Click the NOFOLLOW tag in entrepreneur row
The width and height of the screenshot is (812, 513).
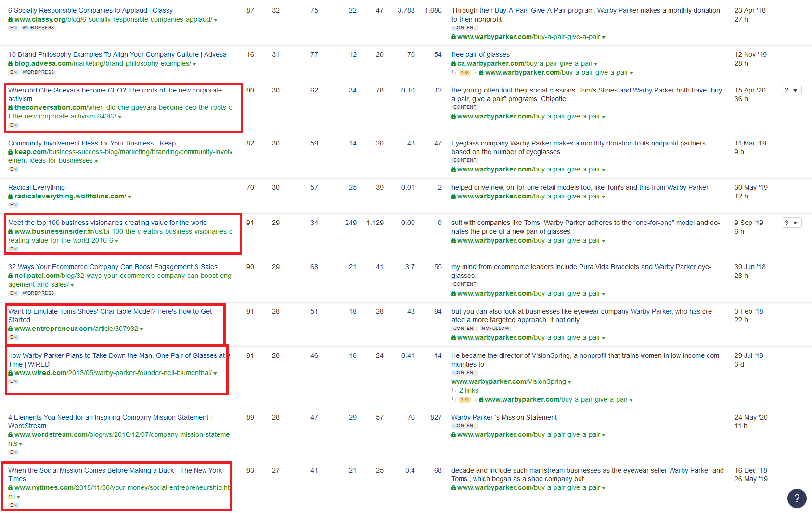coord(495,329)
